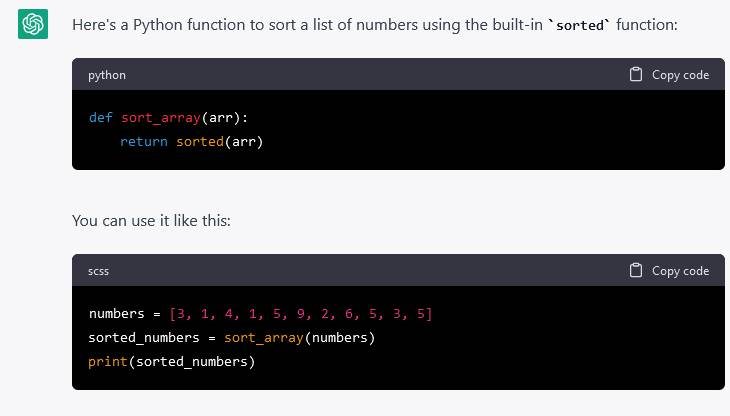Click the "sort_array" call in the usage example
Screen dimensions: 730x416
[x=263, y=338]
